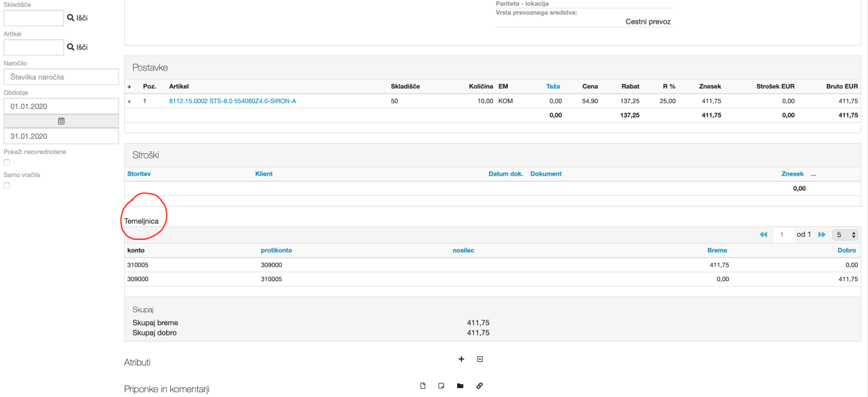Viewport: 868px width, 397px height.
Task: Open the rows-per-page dropdown showing 5
Action: (x=846, y=234)
